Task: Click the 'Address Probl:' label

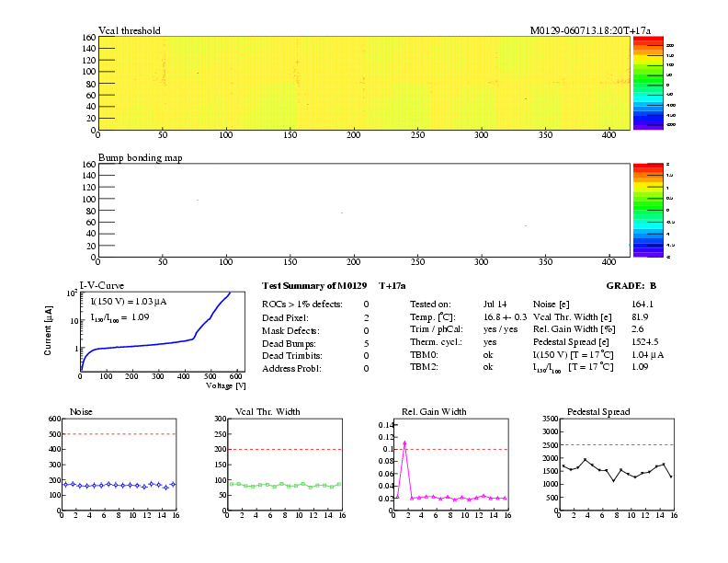Action: pyautogui.click(x=291, y=369)
